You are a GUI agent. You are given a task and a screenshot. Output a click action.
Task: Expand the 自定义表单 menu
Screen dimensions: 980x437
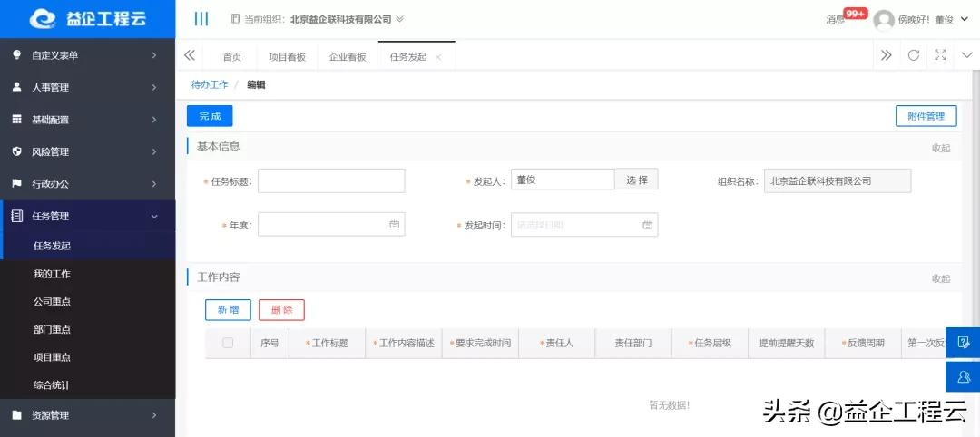pyautogui.click(x=154, y=55)
